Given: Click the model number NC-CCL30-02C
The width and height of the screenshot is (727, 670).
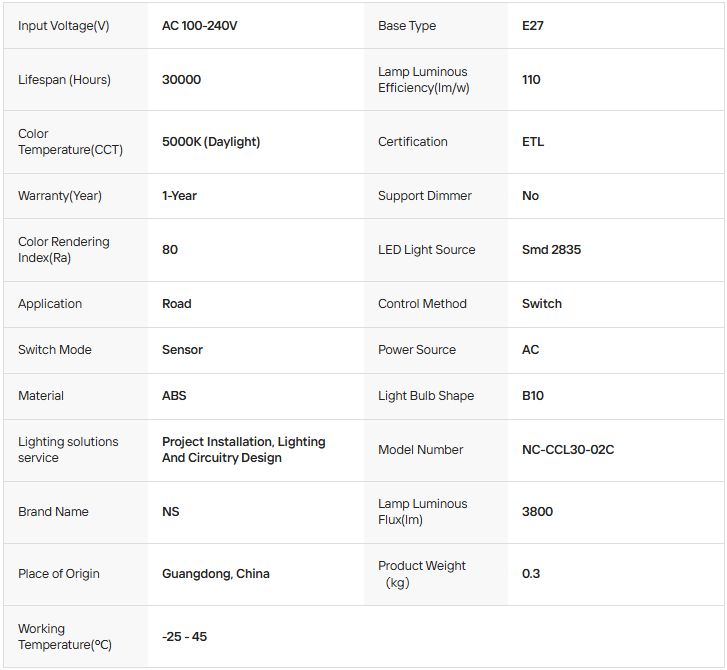Looking at the screenshot, I should (568, 450).
